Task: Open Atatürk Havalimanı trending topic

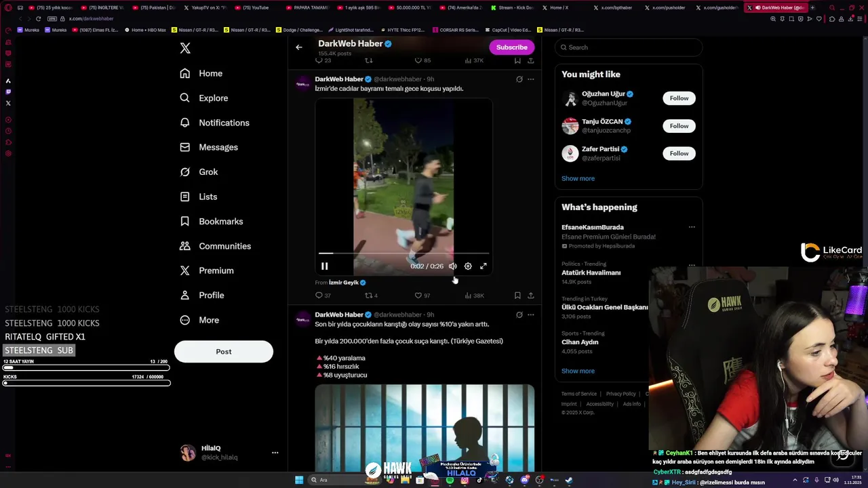Action: [x=591, y=272]
